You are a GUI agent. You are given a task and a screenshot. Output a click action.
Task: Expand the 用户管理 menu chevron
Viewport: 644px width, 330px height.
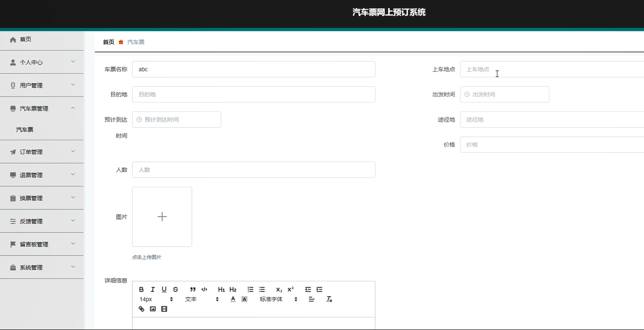73,85
